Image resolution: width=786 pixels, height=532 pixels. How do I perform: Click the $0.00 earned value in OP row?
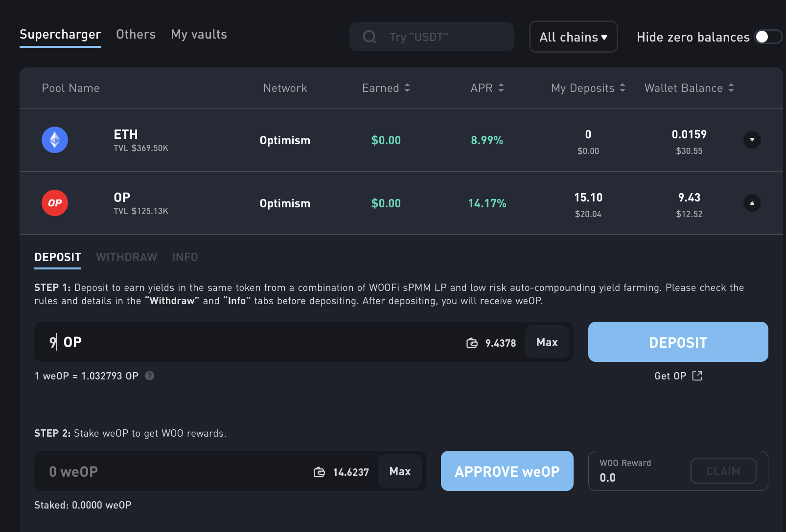coord(386,203)
